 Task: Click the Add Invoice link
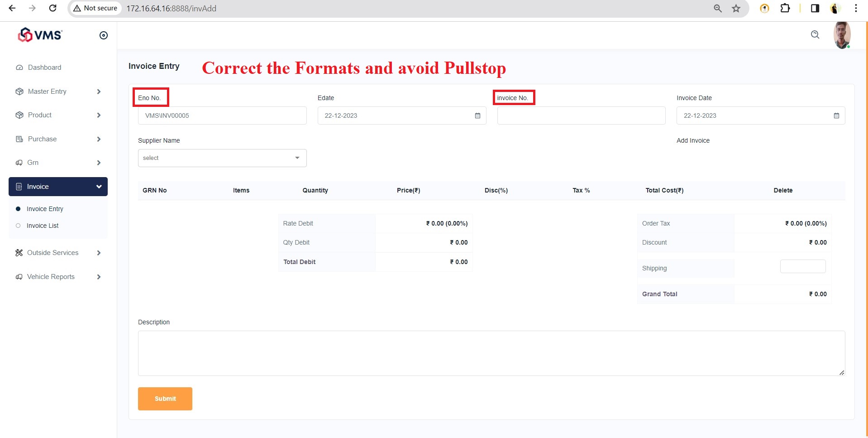tap(693, 140)
